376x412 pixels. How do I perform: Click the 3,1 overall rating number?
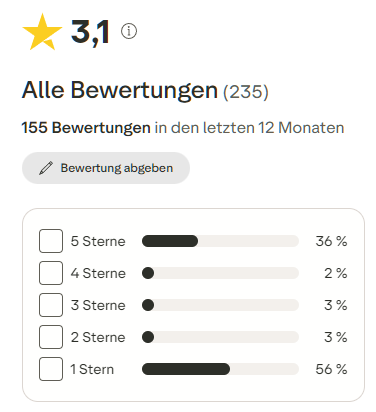[x=90, y=32]
